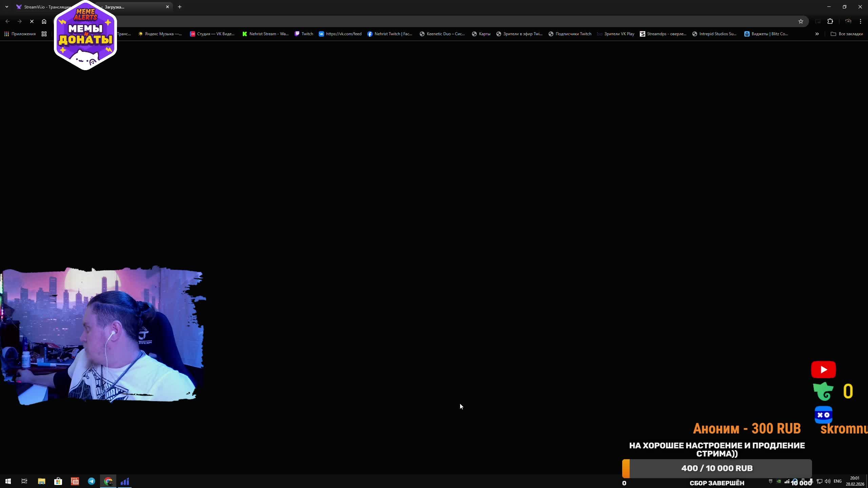The width and height of the screenshot is (868, 488).
Task: Open a new browser tab
Action: [x=180, y=7]
